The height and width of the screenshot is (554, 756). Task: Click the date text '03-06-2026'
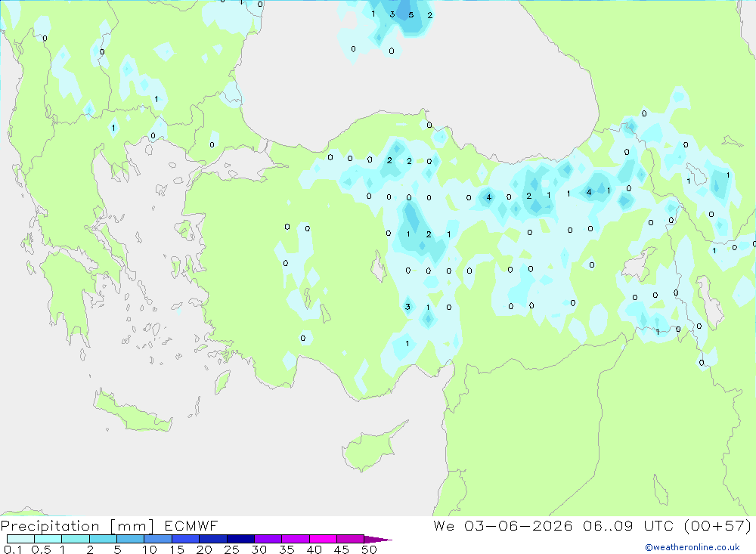pos(519,525)
